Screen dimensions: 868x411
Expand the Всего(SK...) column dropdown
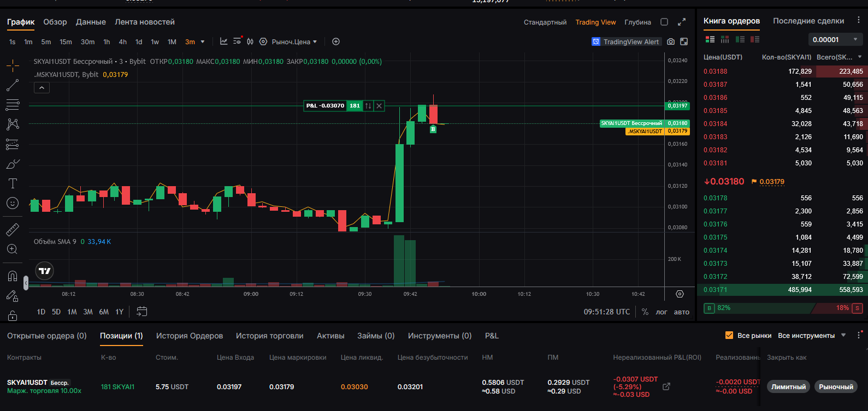point(860,57)
